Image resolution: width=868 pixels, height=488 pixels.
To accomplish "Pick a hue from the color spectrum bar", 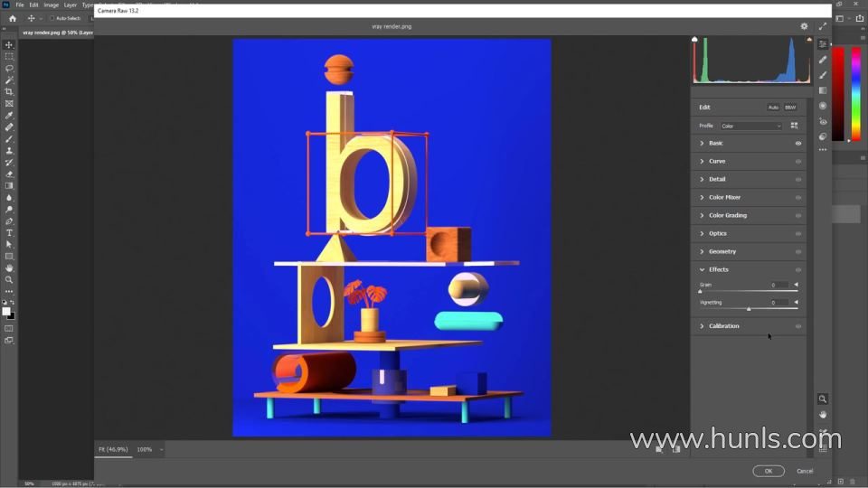I will coord(856,93).
